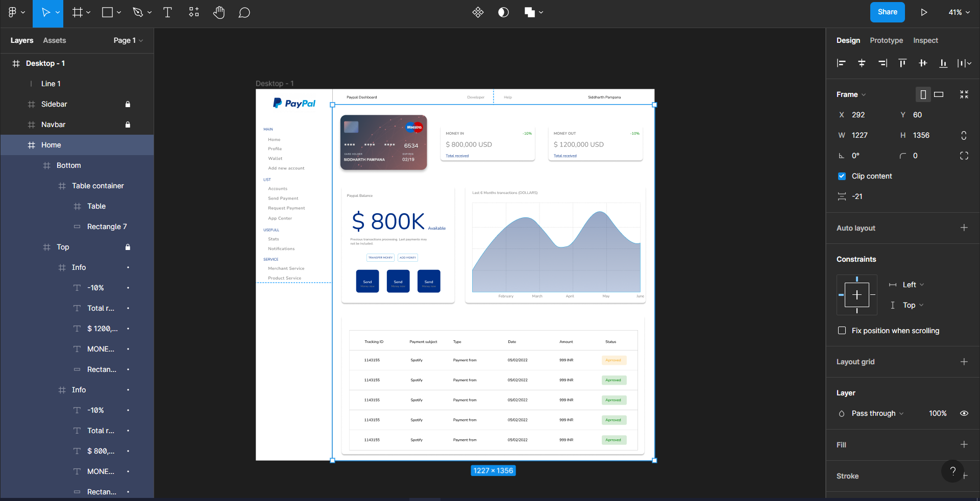Disable the Clip content checkbox
This screenshot has width=980, height=501.
[841, 176]
